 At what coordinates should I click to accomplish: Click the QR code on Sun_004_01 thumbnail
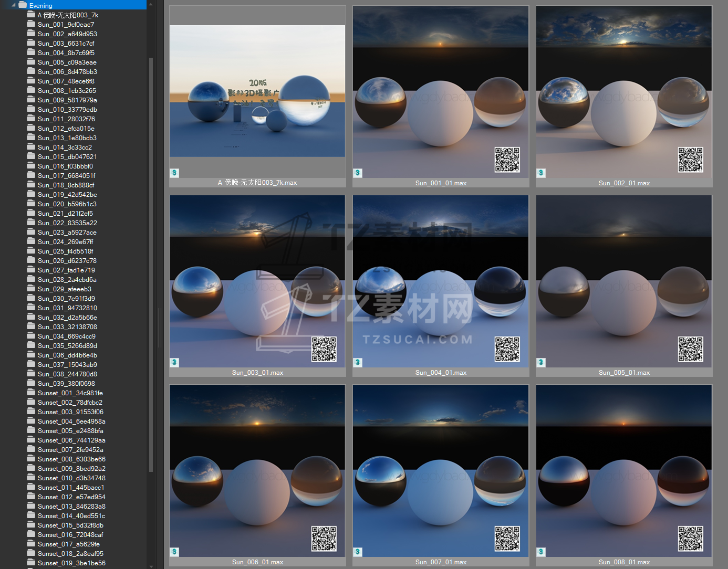[x=507, y=349]
